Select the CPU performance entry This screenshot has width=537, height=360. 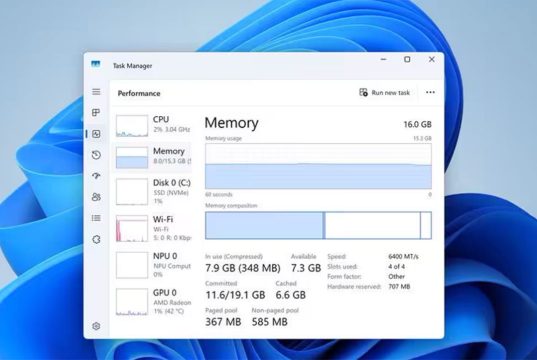(x=153, y=125)
